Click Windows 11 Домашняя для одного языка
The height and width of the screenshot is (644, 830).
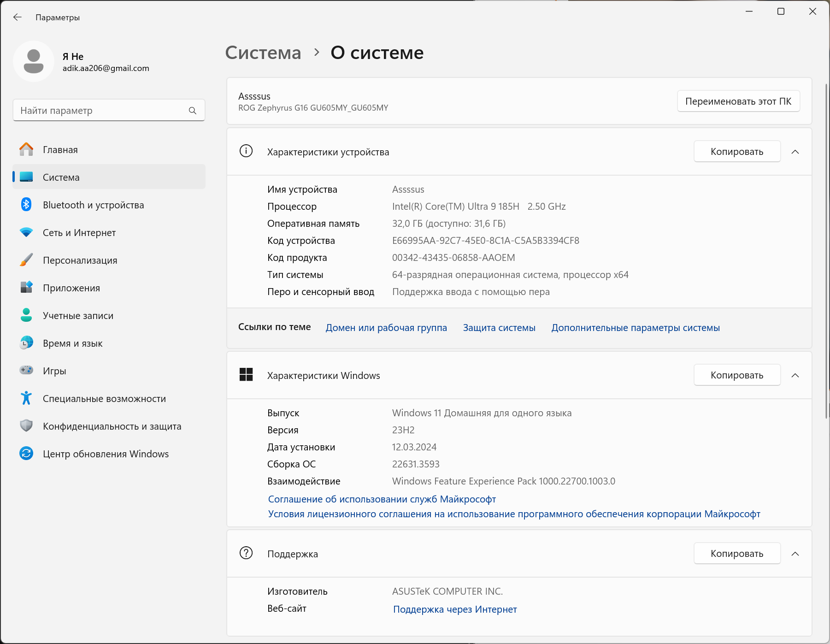pos(482,413)
